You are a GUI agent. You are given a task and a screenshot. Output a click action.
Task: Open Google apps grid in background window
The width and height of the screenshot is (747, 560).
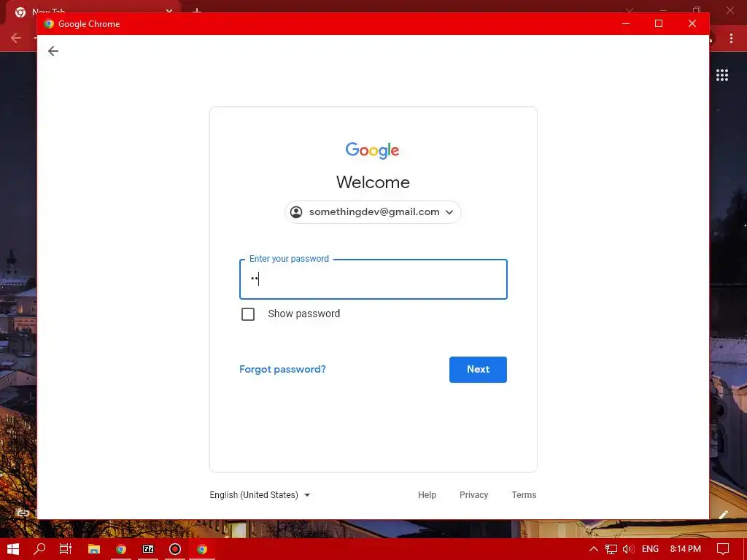point(722,75)
